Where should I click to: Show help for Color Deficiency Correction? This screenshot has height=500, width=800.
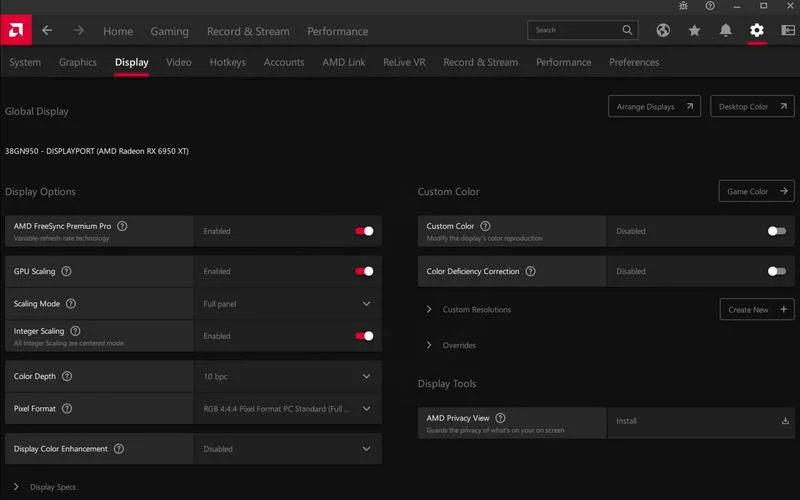click(x=531, y=271)
